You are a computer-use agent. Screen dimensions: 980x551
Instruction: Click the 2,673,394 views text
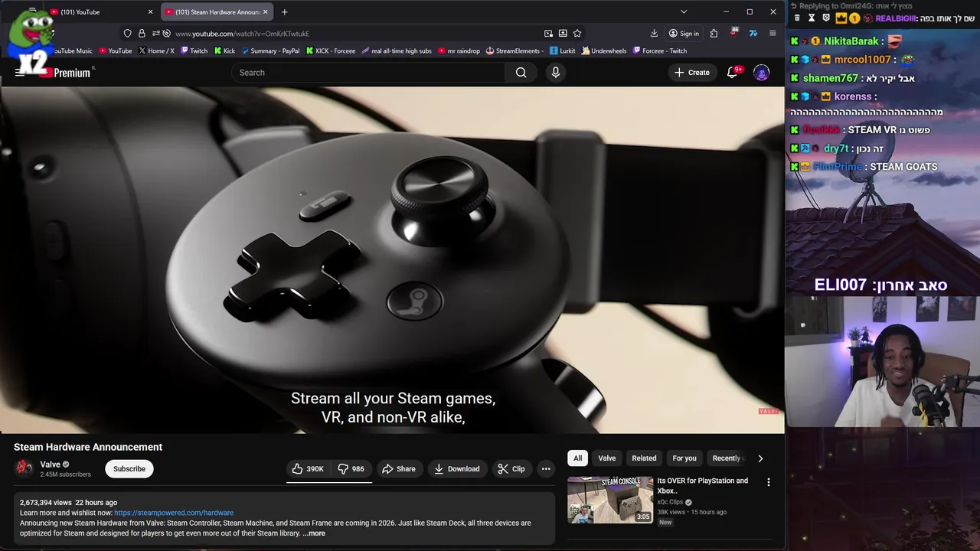(x=46, y=503)
